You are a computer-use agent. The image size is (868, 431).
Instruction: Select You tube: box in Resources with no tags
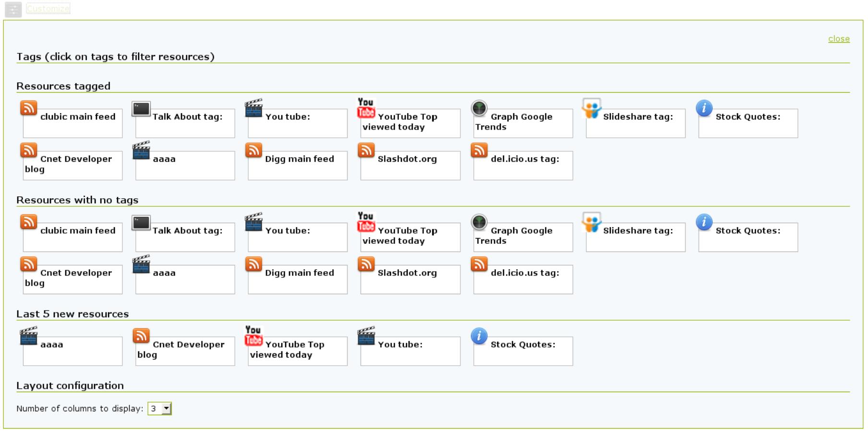(298, 237)
